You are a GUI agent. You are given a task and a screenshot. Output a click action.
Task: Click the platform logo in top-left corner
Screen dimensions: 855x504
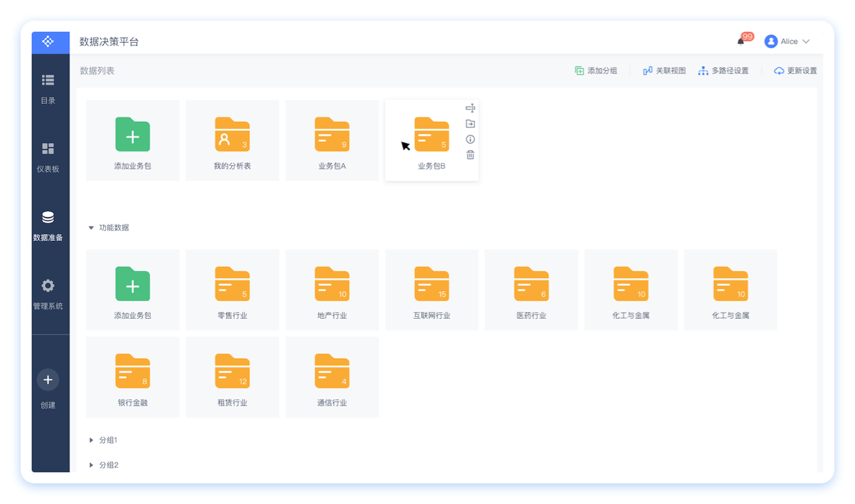[48, 42]
